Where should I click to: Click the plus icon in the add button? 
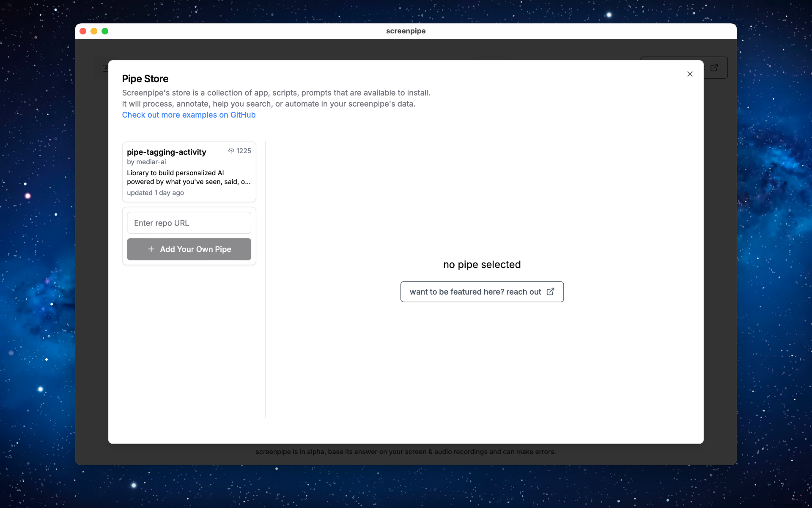(151, 249)
